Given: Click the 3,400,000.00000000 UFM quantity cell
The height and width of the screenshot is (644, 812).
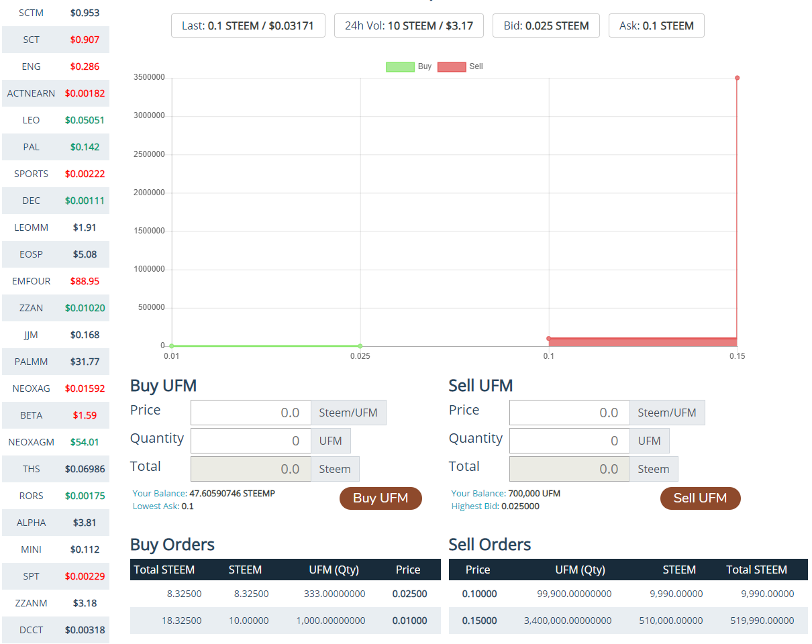Looking at the screenshot, I should (568, 621).
